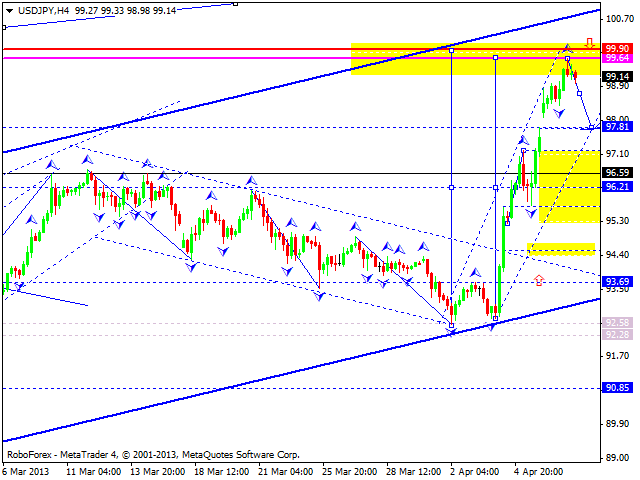Click the faded 92.28 price label

point(617,335)
